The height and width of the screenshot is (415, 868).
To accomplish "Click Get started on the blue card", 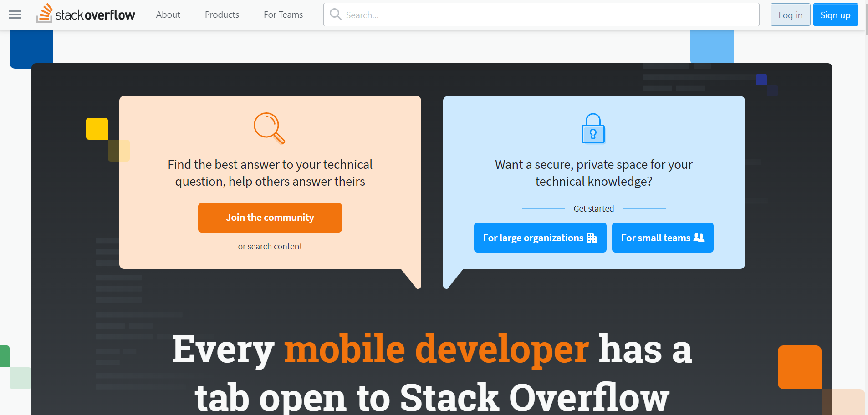I will (x=593, y=208).
